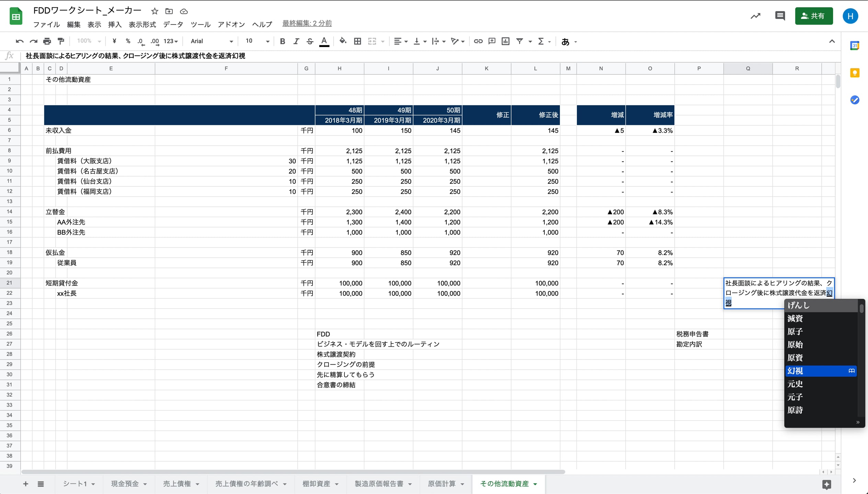Expand the font size 10 dropdown

tap(257, 41)
